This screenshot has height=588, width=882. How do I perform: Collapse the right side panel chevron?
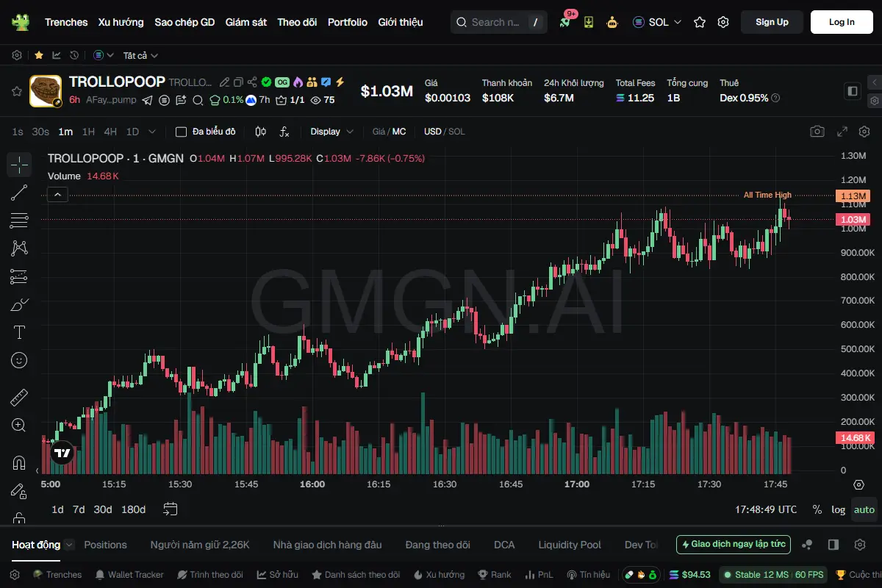click(875, 82)
